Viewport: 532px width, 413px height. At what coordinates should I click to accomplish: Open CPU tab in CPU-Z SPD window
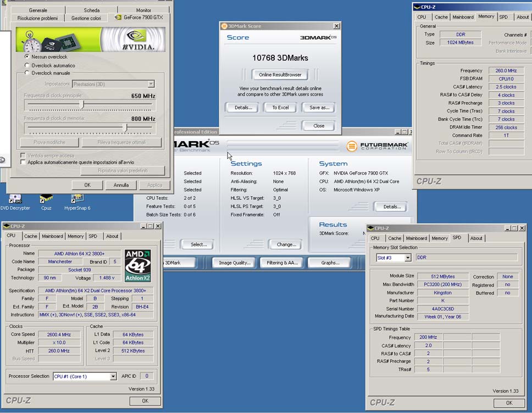(375, 238)
